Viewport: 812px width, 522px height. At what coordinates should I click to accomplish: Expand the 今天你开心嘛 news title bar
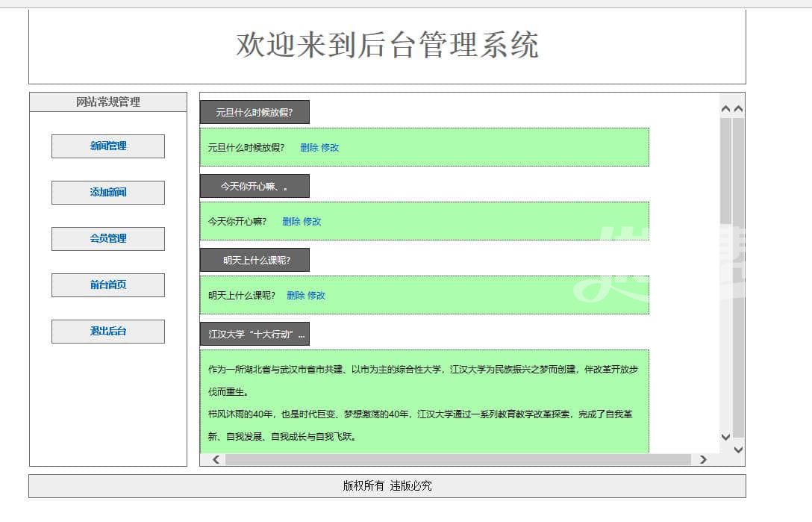pyautogui.click(x=254, y=187)
